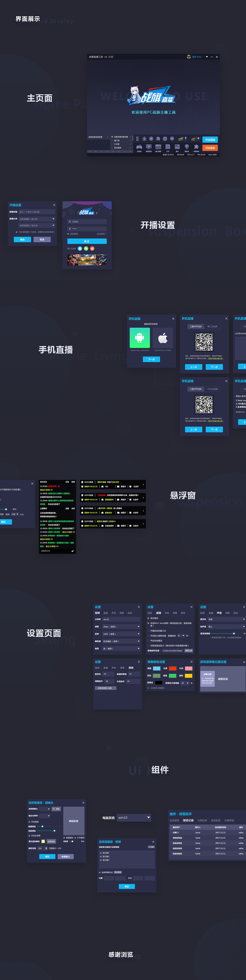Screen dimensions: 246x980
Task: Click the puzzle plugin icon in top toolbar row
Action: (x=158, y=139)
